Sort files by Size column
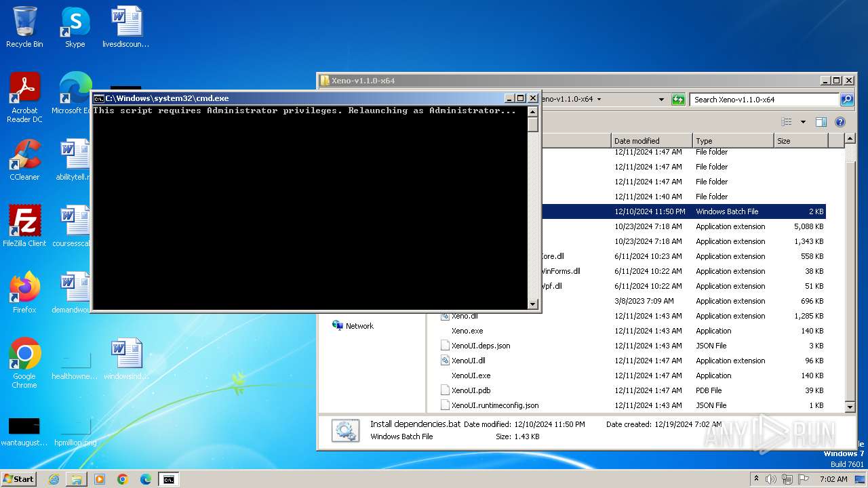 coord(801,141)
